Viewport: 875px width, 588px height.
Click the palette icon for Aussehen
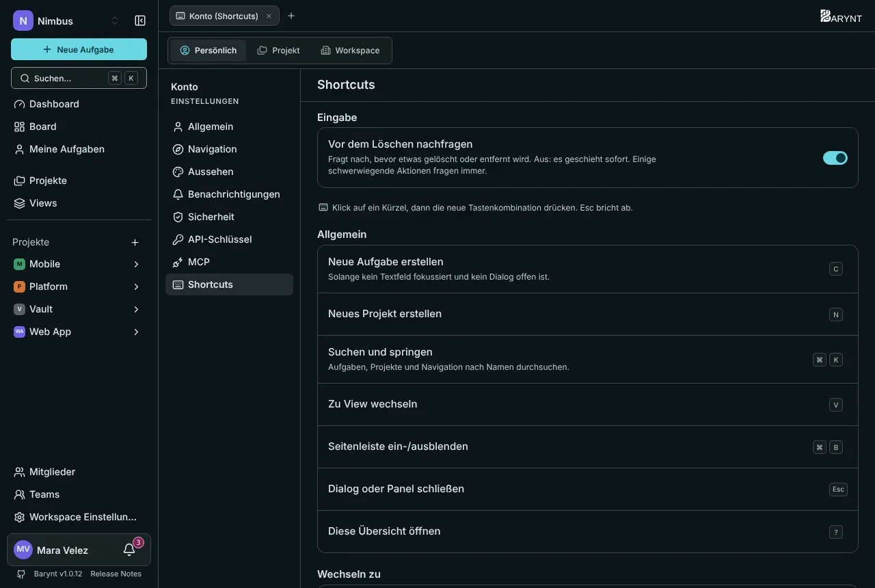[x=178, y=172]
